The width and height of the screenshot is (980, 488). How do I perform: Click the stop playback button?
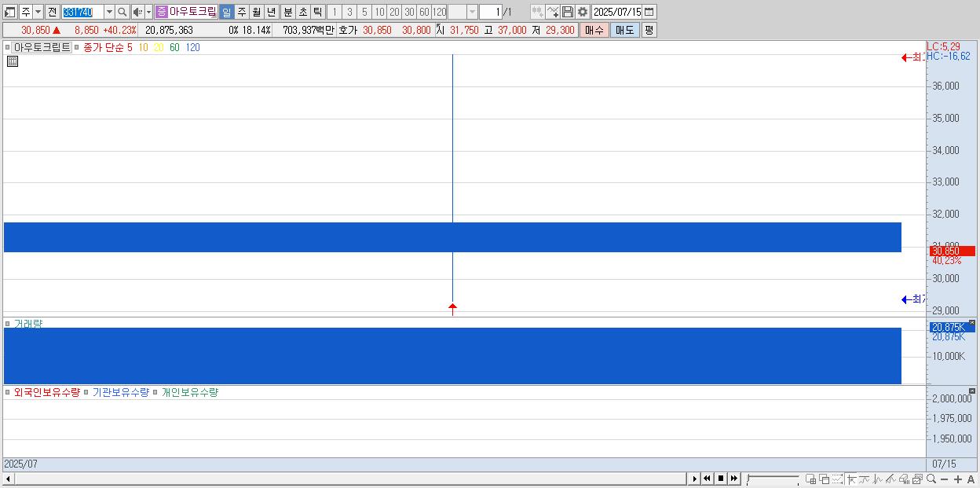[x=721, y=479]
